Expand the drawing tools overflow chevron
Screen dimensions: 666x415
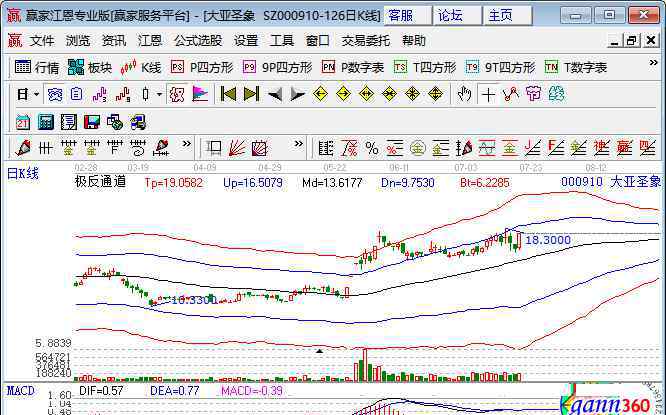[186, 144]
